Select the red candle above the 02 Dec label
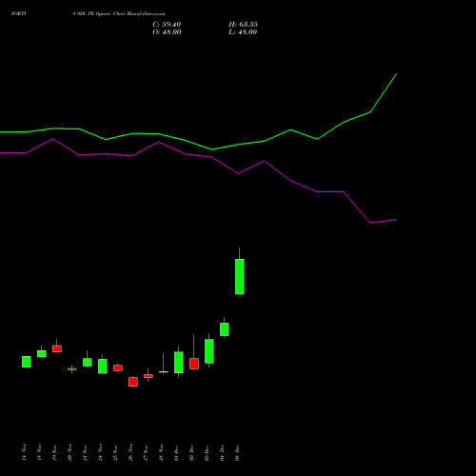The width and height of the screenshot is (476, 476). pos(194,364)
